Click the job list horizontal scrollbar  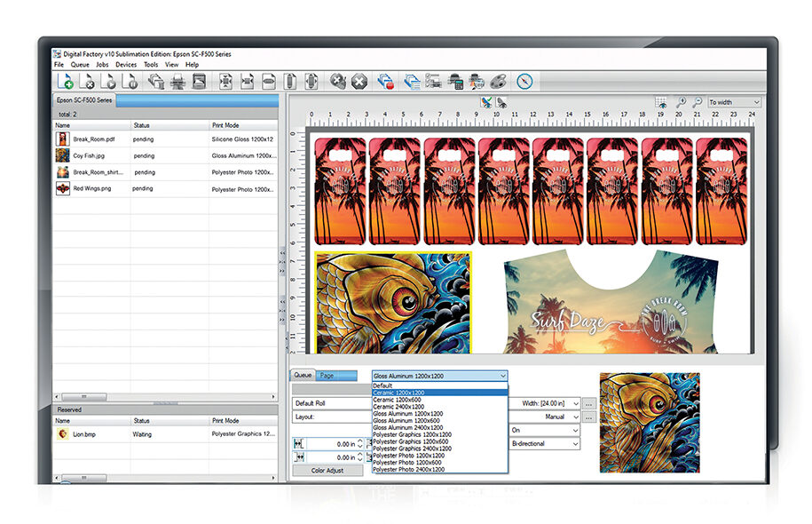[x=165, y=397]
